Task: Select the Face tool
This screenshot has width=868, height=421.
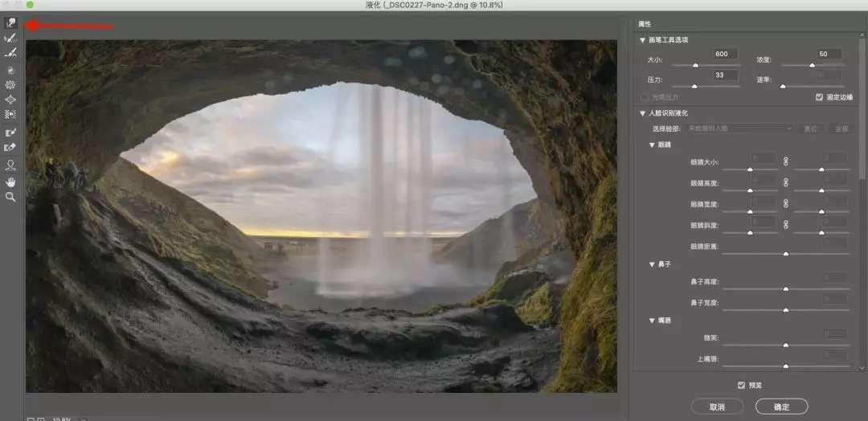Action: (11, 165)
